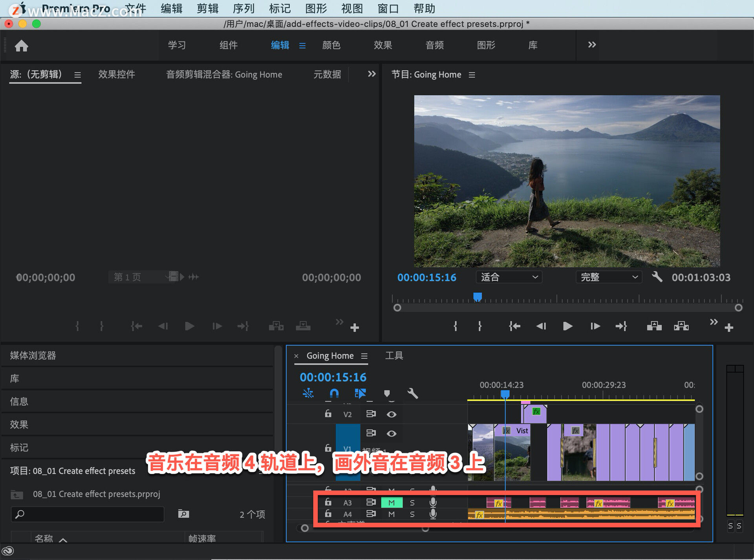Open the 适合 zoom level dropdown
The height and width of the screenshot is (560, 754).
[x=509, y=277]
